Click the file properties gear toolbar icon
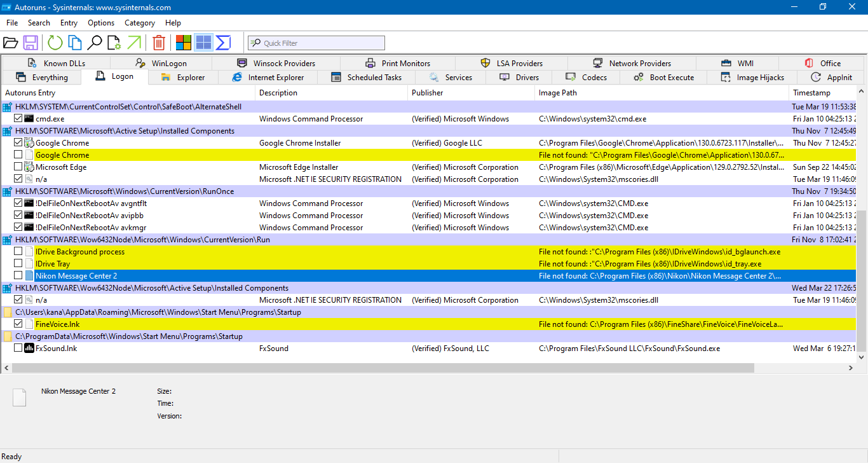The width and height of the screenshot is (868, 463). coord(114,43)
